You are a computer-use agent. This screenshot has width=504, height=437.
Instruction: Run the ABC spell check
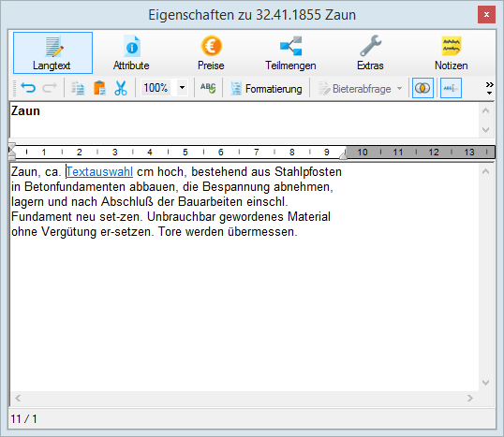pos(208,88)
